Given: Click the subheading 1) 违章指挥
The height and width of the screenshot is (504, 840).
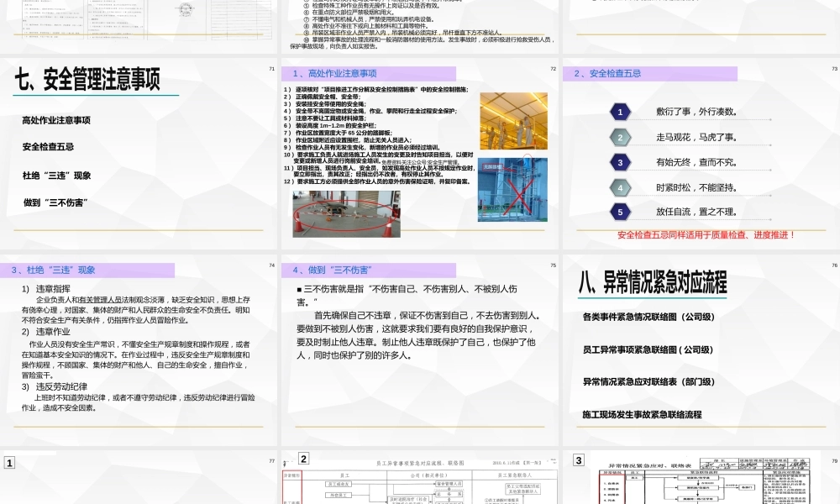Looking at the screenshot, I should (x=46, y=289).
